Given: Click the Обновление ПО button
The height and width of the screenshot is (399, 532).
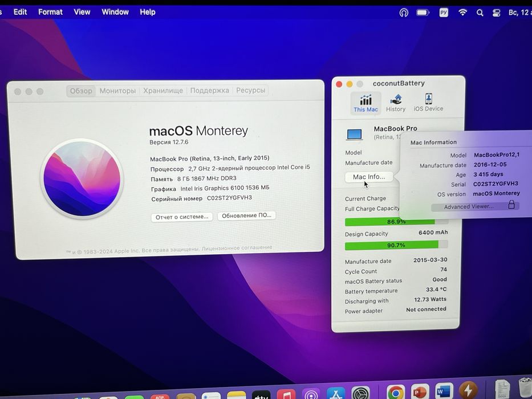Looking at the screenshot, I should point(246,215).
